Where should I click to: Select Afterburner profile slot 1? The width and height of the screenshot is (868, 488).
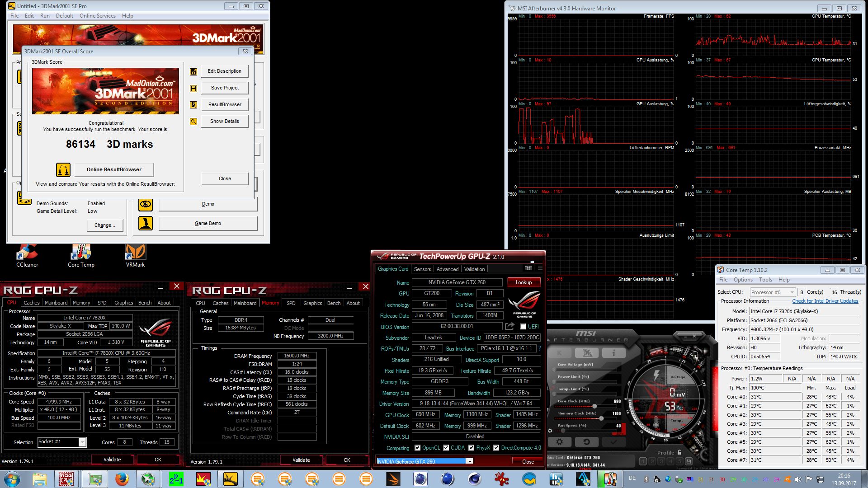pos(643,461)
